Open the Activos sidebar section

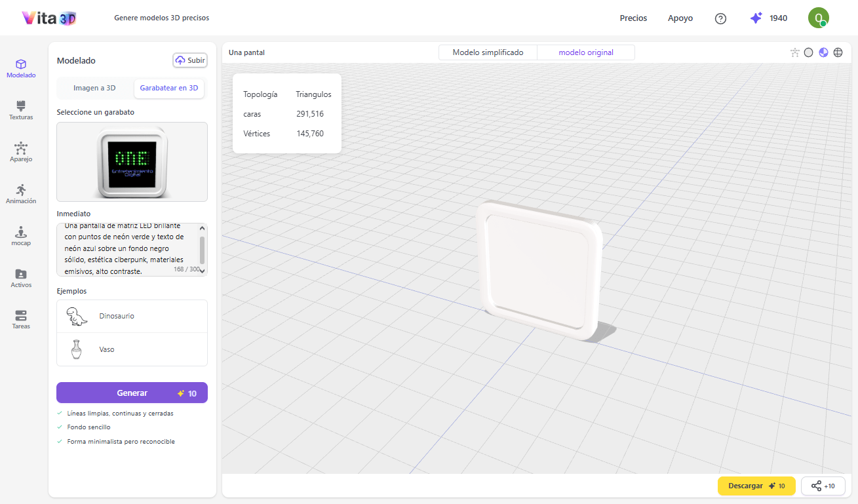(21, 278)
